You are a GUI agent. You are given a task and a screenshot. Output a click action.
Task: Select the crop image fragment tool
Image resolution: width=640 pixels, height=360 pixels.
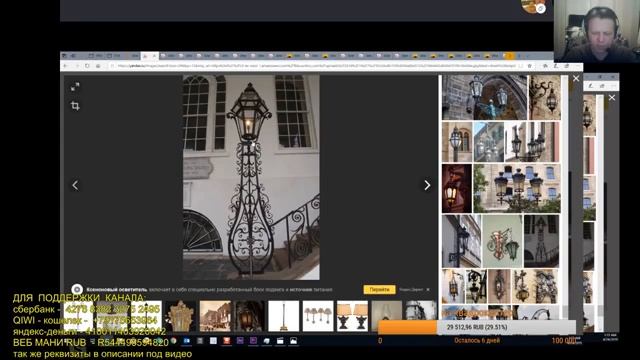75,106
